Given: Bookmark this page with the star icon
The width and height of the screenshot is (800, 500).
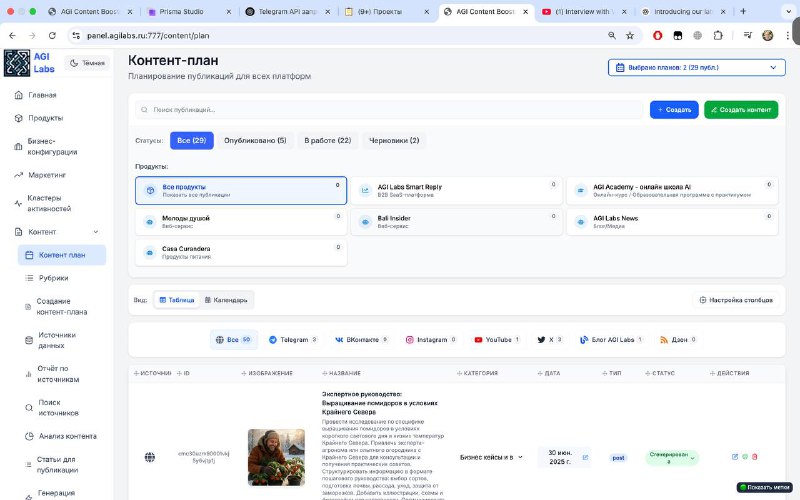Looking at the screenshot, I should (630, 35).
